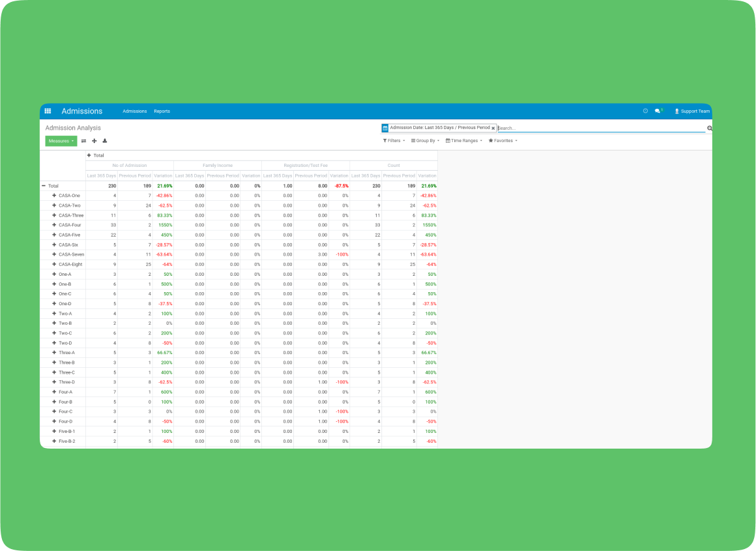Screen dimensions: 756x551
Task: Click the search magnifier icon
Action: [709, 128]
